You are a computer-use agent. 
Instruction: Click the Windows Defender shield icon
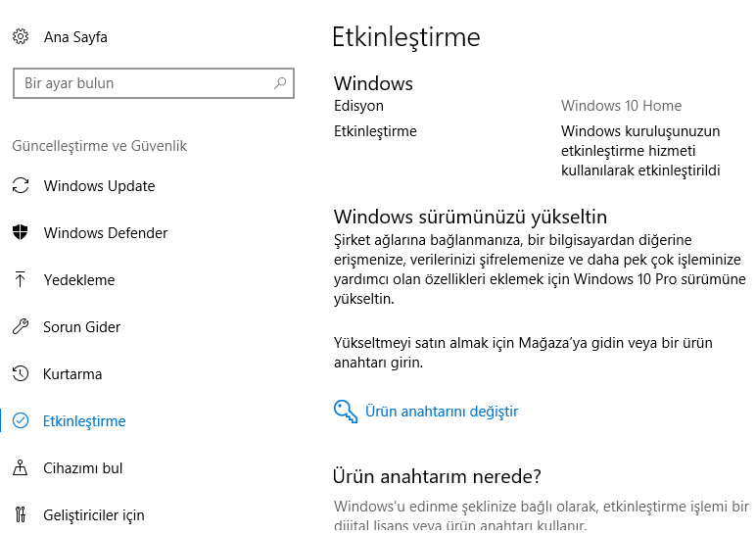tap(21, 233)
